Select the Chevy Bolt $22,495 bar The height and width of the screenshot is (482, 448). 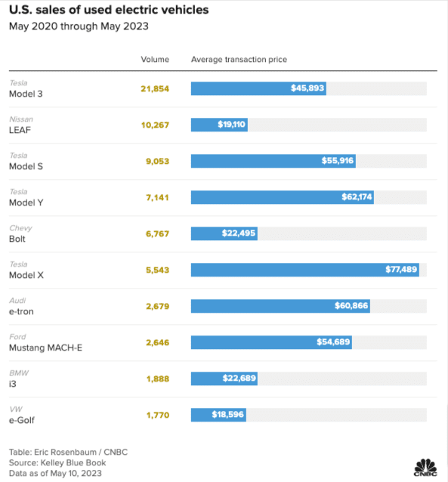[224, 233]
